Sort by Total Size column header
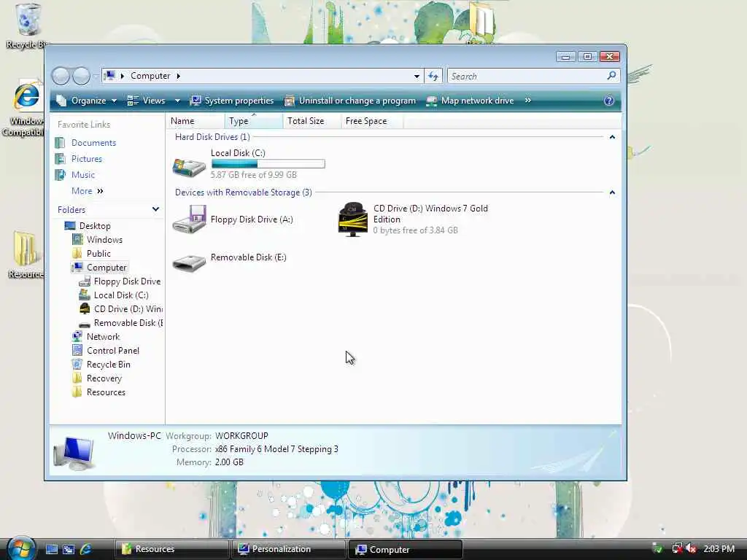Viewport: 747px width, 560px height. (x=312, y=121)
